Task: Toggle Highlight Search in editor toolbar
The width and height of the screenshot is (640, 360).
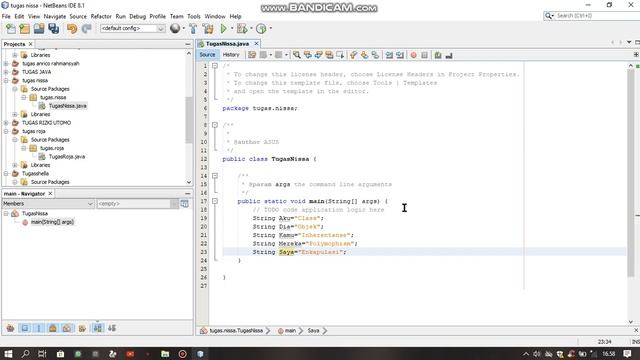Action: click(329, 55)
